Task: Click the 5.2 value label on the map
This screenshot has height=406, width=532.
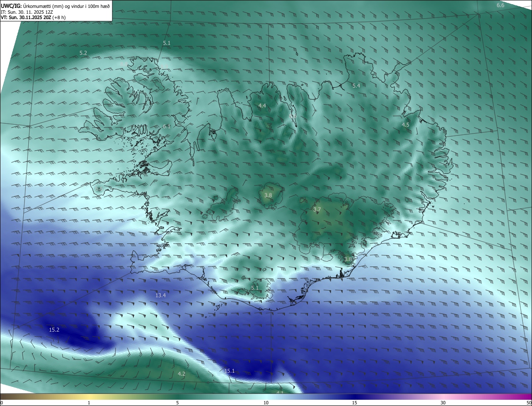Action: [x=83, y=53]
